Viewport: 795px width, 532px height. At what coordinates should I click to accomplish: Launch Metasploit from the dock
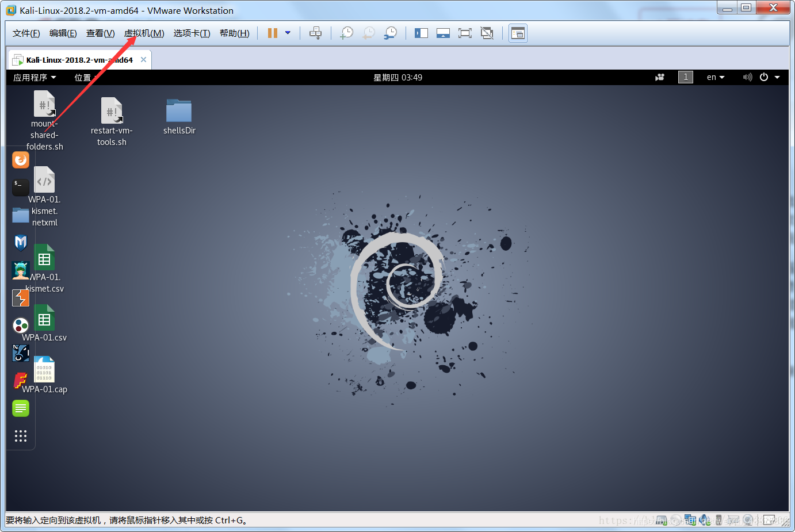click(x=21, y=242)
